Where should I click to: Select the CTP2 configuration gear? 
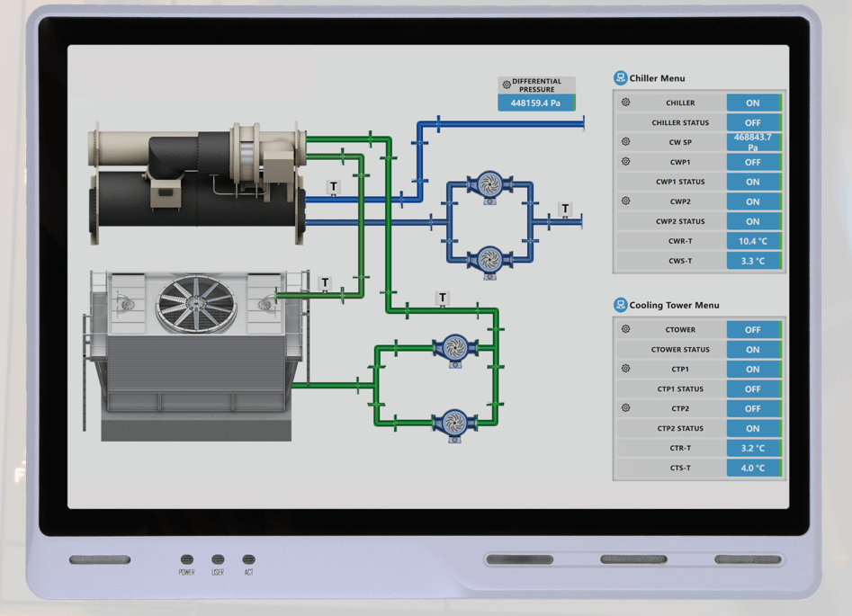click(x=627, y=408)
